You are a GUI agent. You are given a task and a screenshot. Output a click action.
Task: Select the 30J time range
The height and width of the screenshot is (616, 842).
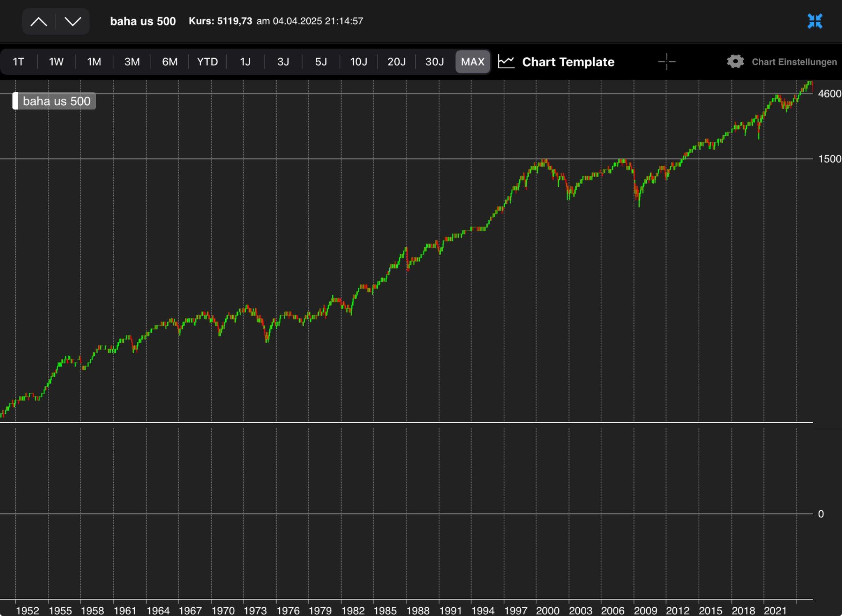click(x=434, y=62)
